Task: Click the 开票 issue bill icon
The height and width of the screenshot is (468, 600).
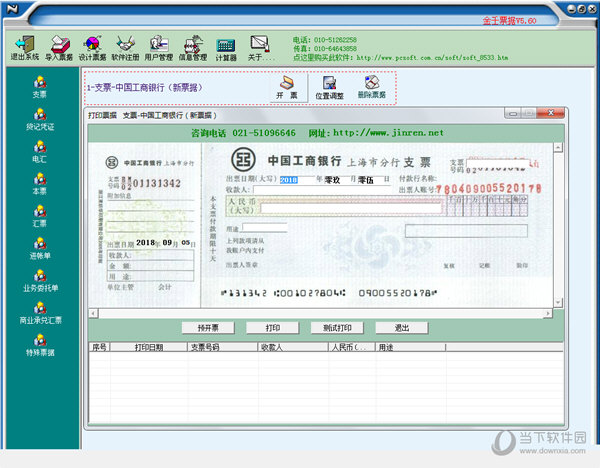Action: pos(287,88)
